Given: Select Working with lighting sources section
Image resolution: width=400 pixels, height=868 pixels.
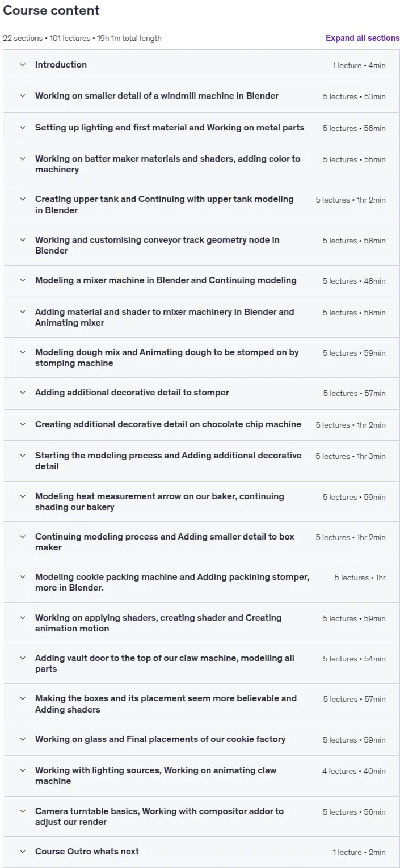Looking at the screenshot, I should (x=201, y=776).
